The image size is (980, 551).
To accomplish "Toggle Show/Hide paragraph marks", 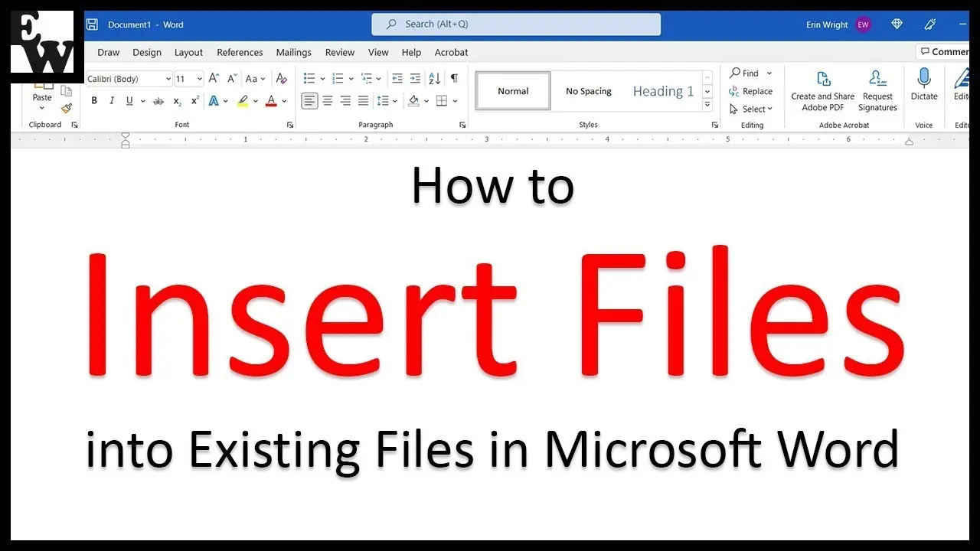I will [x=454, y=78].
